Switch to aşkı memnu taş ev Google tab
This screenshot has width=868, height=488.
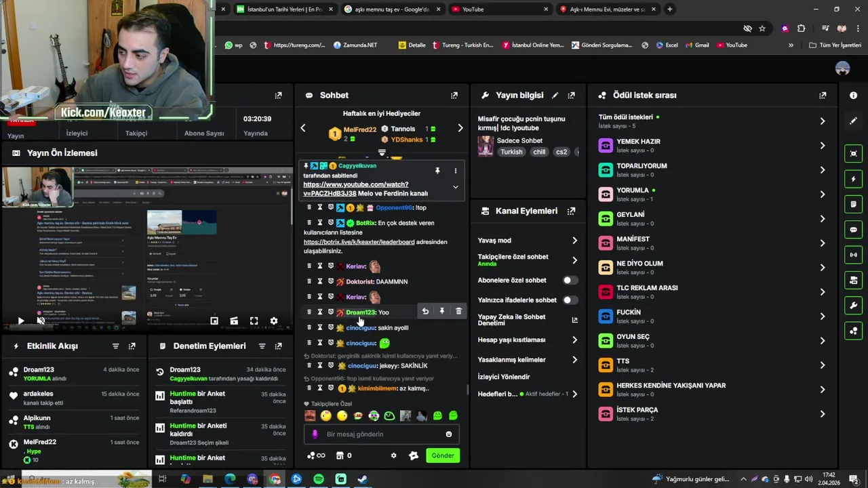393,9
